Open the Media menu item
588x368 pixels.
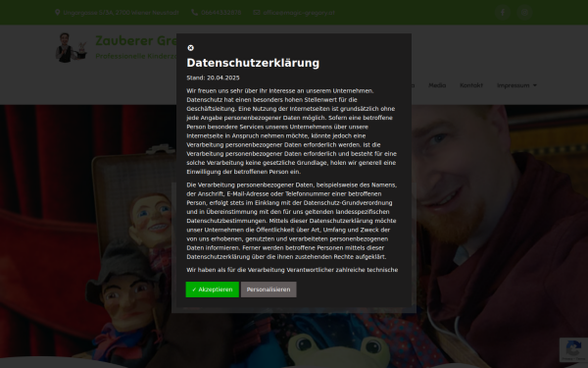tap(437, 85)
